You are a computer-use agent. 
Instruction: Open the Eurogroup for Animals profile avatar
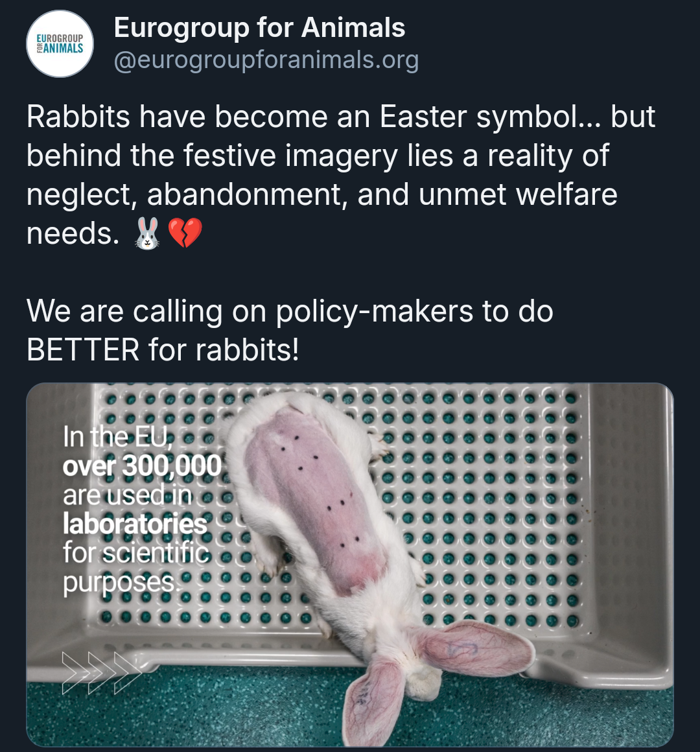[x=60, y=43]
